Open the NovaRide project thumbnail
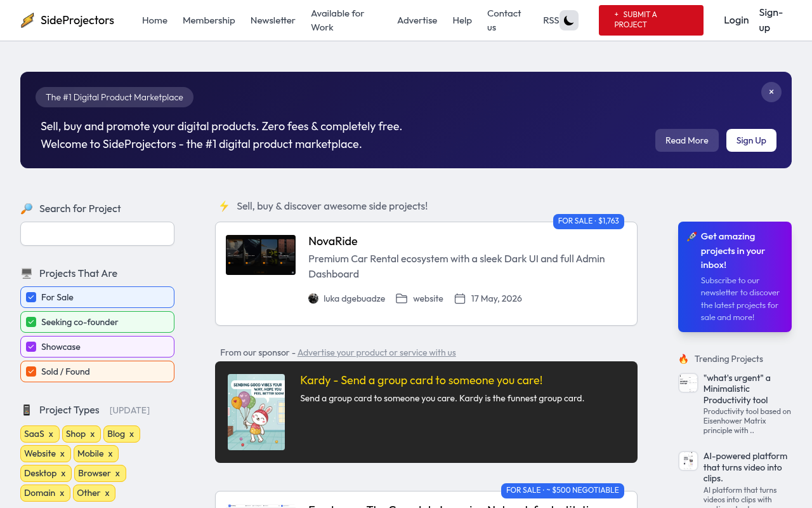This screenshot has height=508, width=812. click(261, 255)
